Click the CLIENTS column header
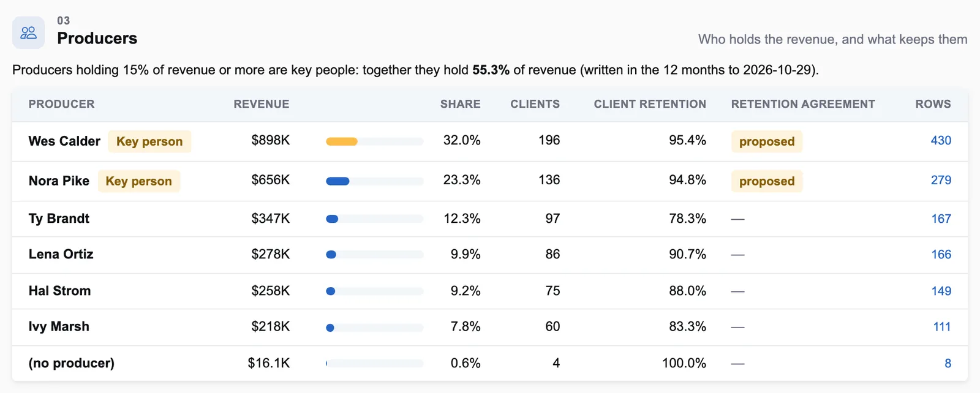 [x=535, y=104]
